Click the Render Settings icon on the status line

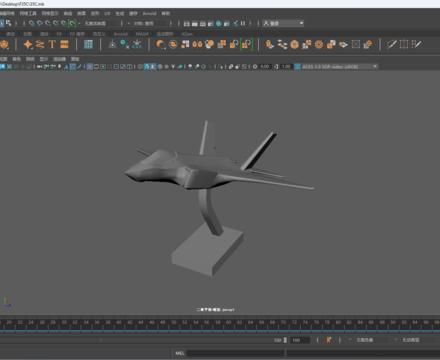tap(210, 24)
